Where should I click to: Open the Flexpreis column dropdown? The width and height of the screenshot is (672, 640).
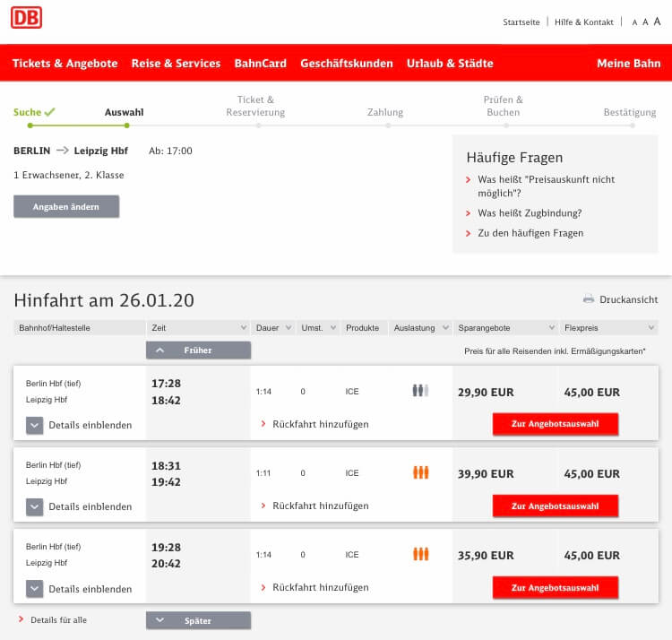tap(650, 328)
